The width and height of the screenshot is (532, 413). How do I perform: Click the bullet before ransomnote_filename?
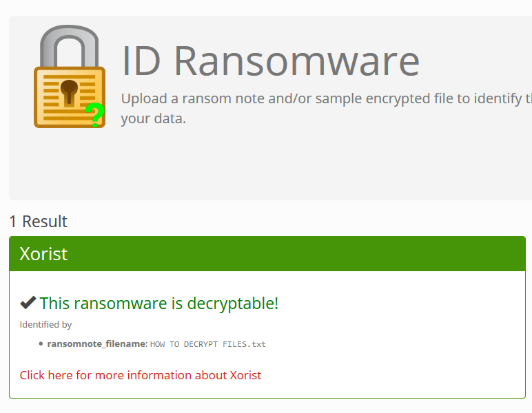(41, 344)
